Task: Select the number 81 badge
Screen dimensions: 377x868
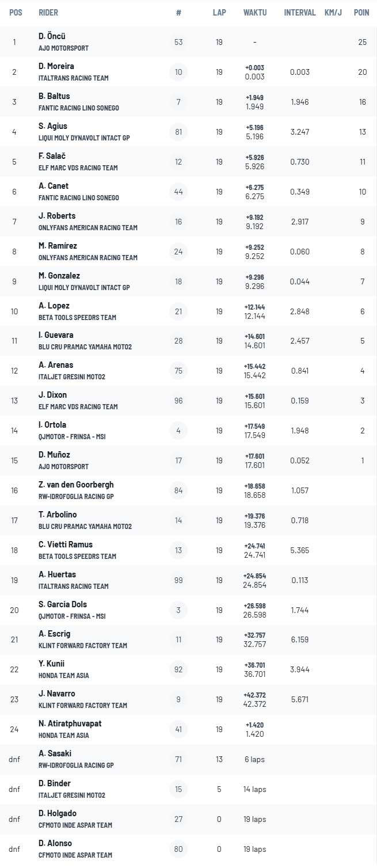Action: tap(178, 132)
